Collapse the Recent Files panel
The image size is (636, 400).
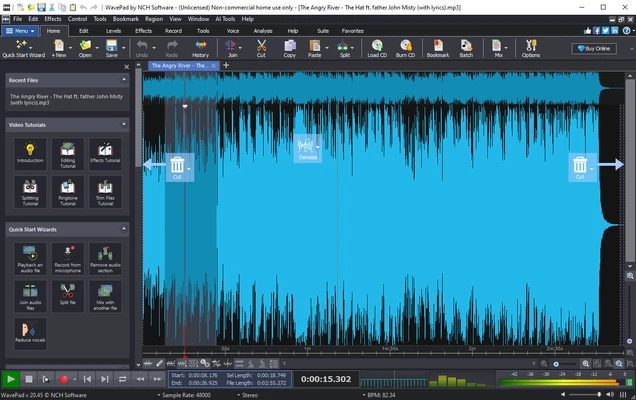(124, 80)
